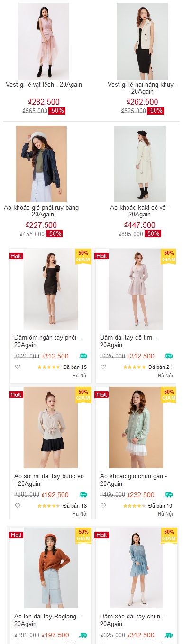Viewport: 183px width, 644px height.
Task: Open Vest gi lê vạt lệch product photo
Action: (x=44, y=41)
